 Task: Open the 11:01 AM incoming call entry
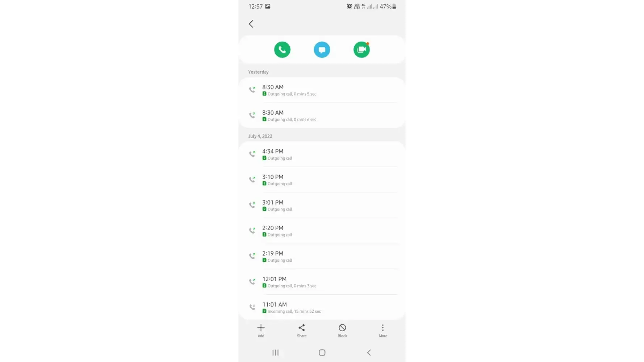pyautogui.click(x=322, y=307)
